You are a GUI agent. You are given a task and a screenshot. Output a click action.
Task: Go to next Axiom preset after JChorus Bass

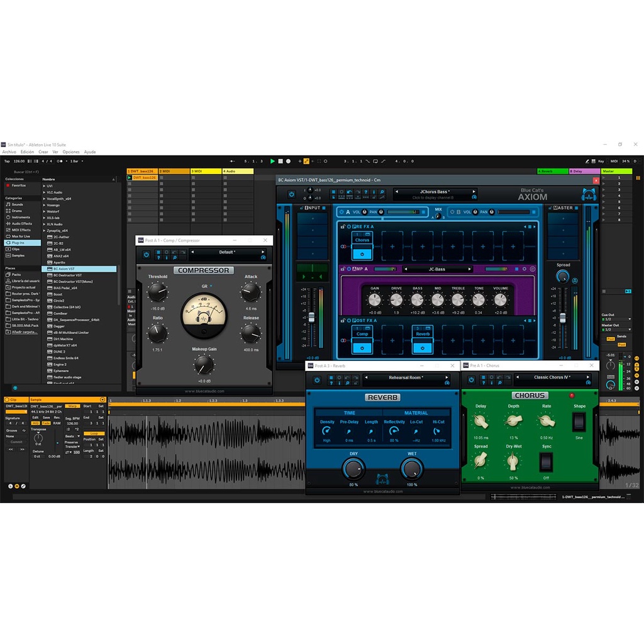pyautogui.click(x=474, y=191)
